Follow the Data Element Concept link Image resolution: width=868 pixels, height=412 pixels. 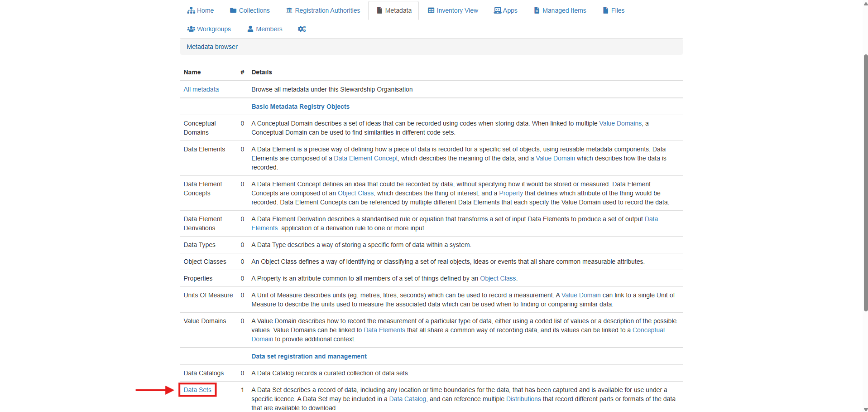(365, 158)
